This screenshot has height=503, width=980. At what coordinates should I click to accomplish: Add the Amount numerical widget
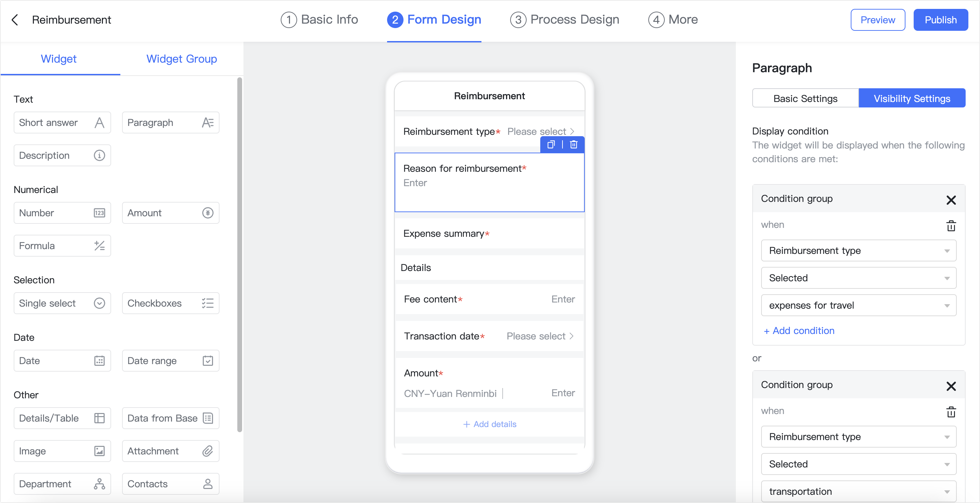(170, 213)
